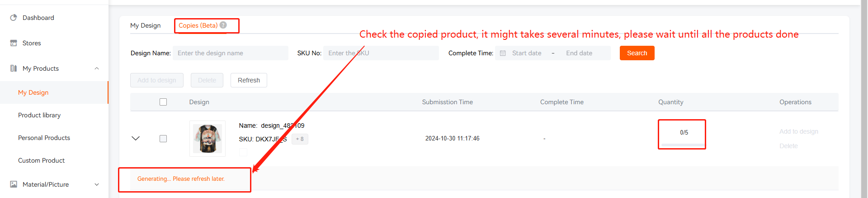Switch to the My Design tab
The width and height of the screenshot is (868, 198).
coord(146,25)
